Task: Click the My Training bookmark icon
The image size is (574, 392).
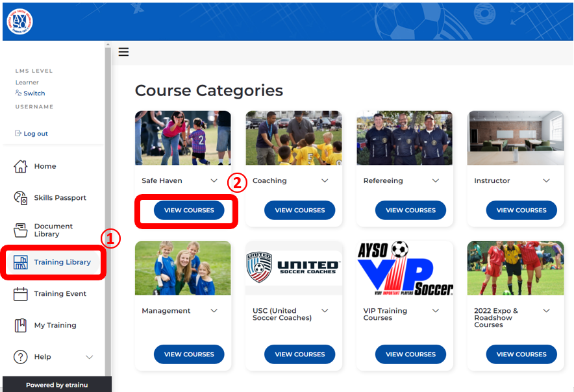Action: pyautogui.click(x=21, y=325)
